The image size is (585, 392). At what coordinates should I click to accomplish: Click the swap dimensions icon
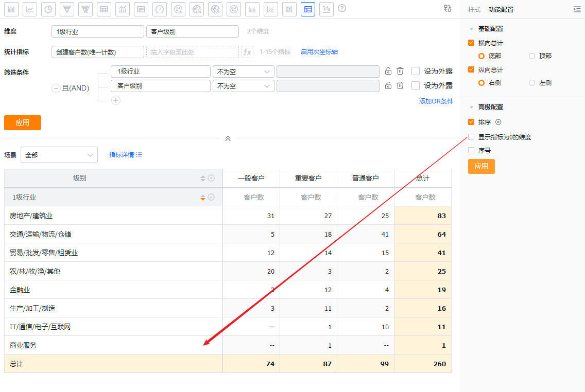coord(448,8)
